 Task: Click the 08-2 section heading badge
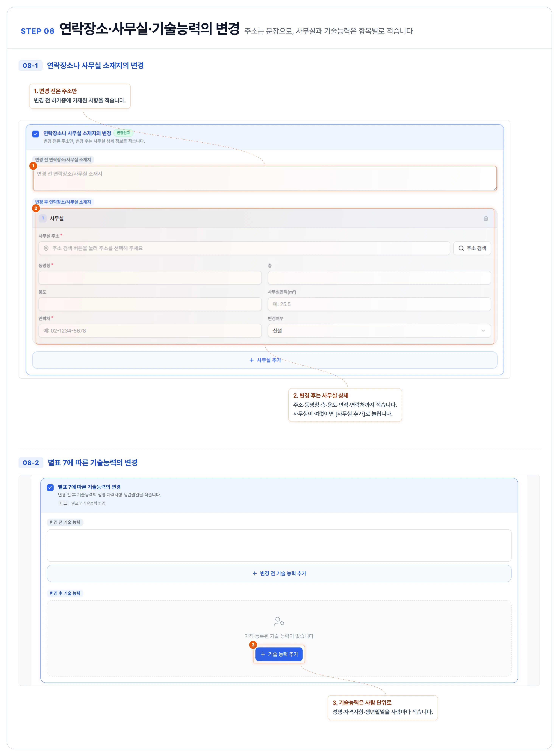pos(31,463)
